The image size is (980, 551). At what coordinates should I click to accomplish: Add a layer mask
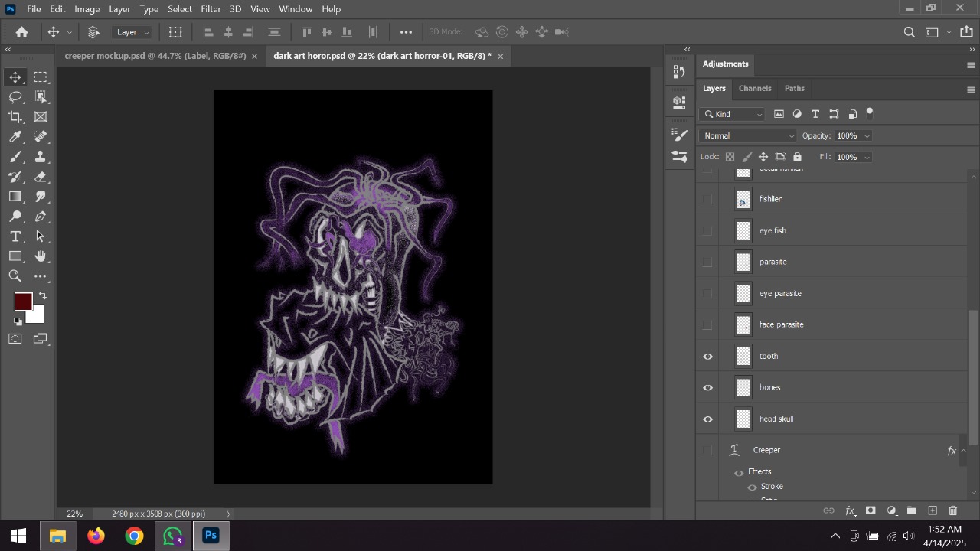(x=871, y=510)
